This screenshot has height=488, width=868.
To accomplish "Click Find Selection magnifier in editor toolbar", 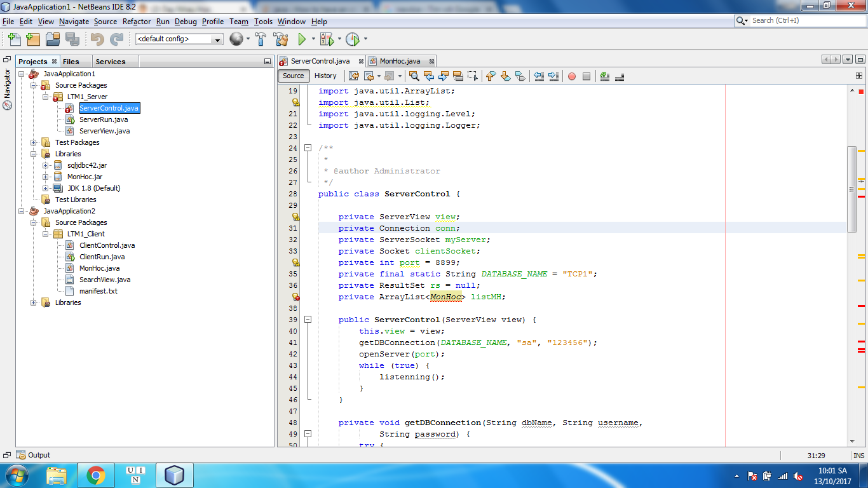I will pos(414,76).
